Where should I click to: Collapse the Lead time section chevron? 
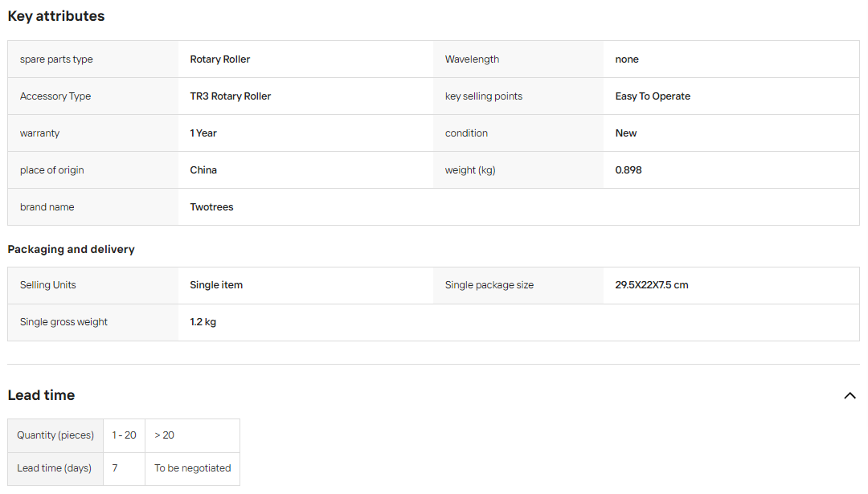click(850, 395)
